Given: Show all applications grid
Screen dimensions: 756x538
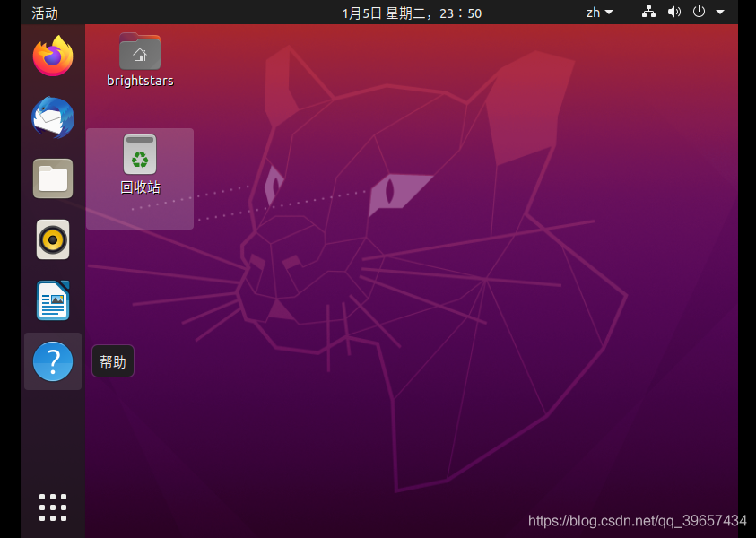Looking at the screenshot, I should pos(53,508).
